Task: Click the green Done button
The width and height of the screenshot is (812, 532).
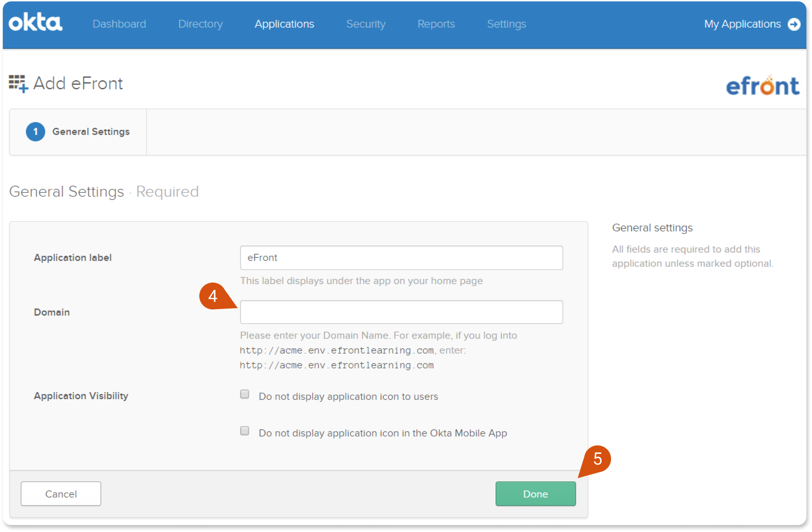Action: coord(535,494)
